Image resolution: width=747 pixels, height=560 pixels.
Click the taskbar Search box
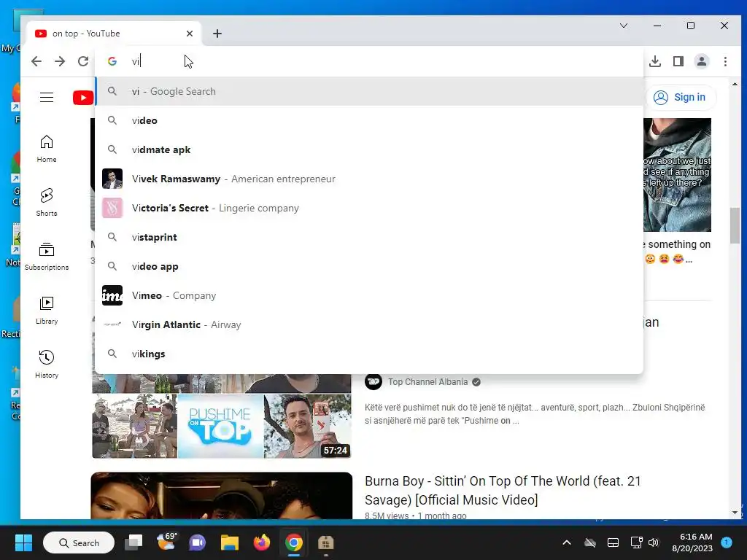point(79,542)
